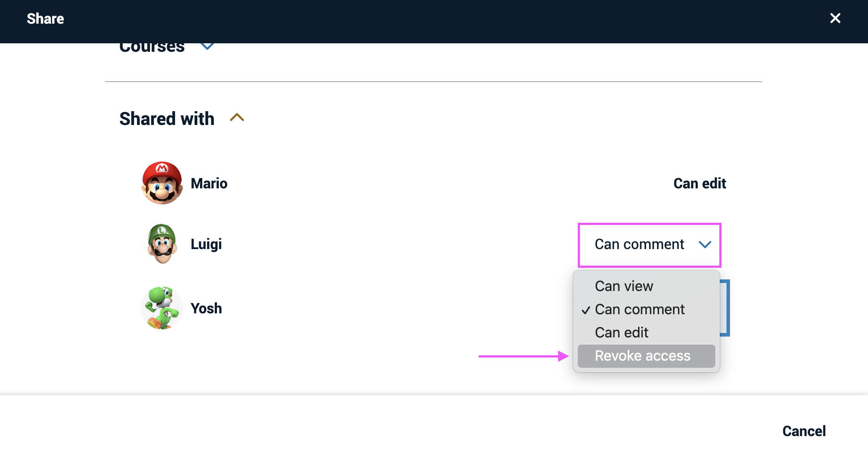This screenshot has height=466, width=868.
Task: Click the blue dropdown arrow beside Can comment
Action: point(705,245)
